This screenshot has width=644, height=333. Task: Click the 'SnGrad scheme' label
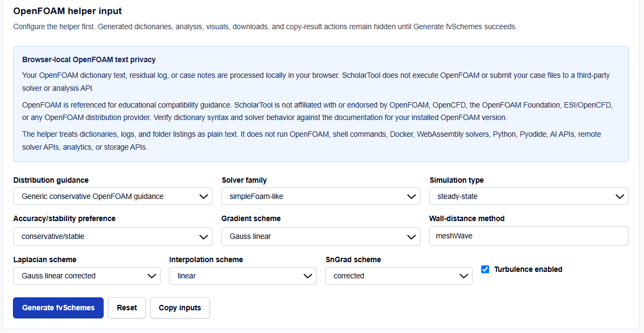[353, 259]
